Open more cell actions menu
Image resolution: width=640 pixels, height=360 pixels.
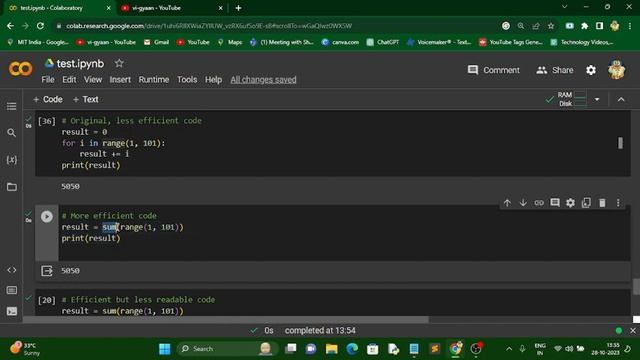618,203
